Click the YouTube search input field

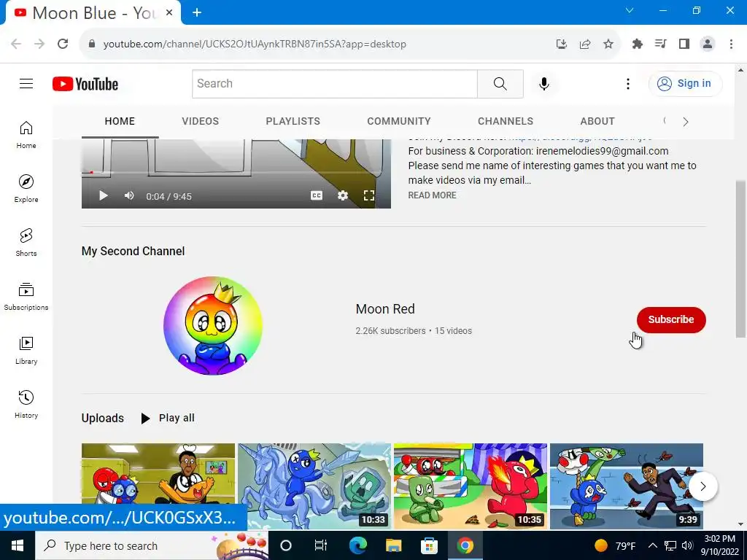click(x=335, y=84)
